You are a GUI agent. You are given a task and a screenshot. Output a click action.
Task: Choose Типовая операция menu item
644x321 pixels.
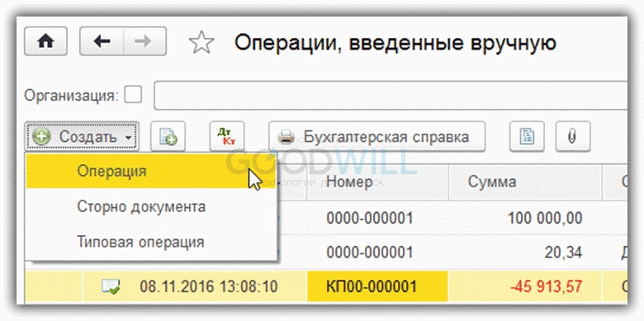[151, 242]
